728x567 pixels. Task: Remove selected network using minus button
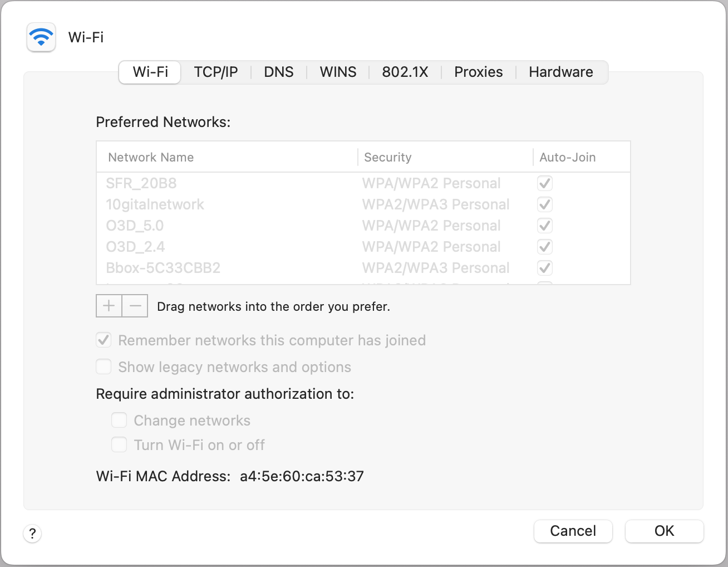coord(135,305)
